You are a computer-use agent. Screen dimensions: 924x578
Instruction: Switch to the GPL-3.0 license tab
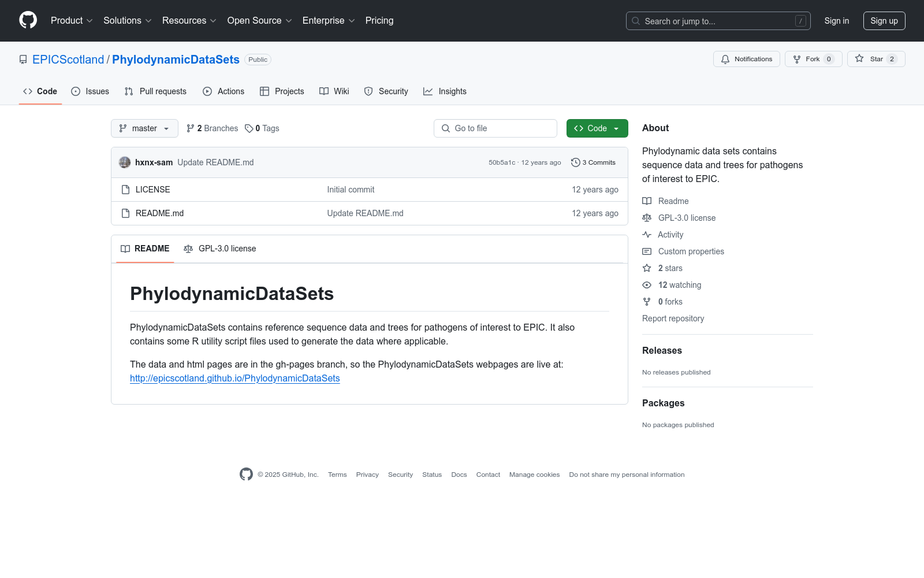(x=219, y=249)
